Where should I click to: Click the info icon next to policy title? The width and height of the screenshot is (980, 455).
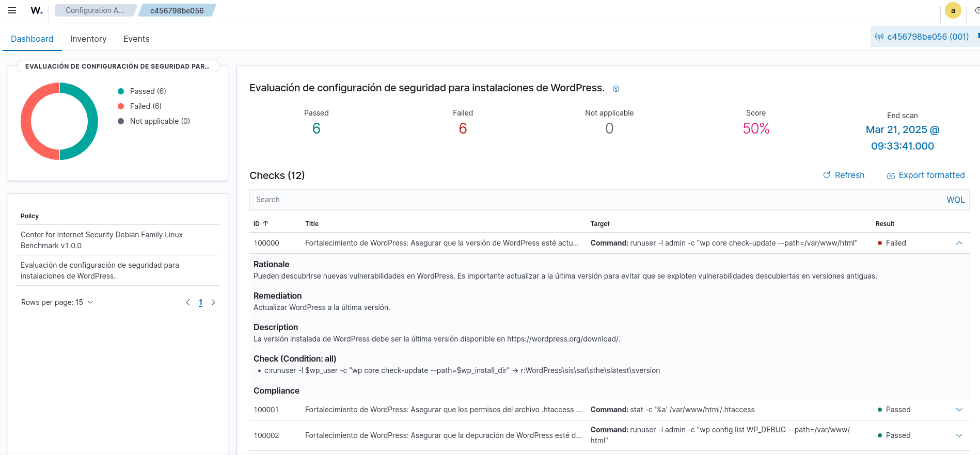click(x=616, y=89)
